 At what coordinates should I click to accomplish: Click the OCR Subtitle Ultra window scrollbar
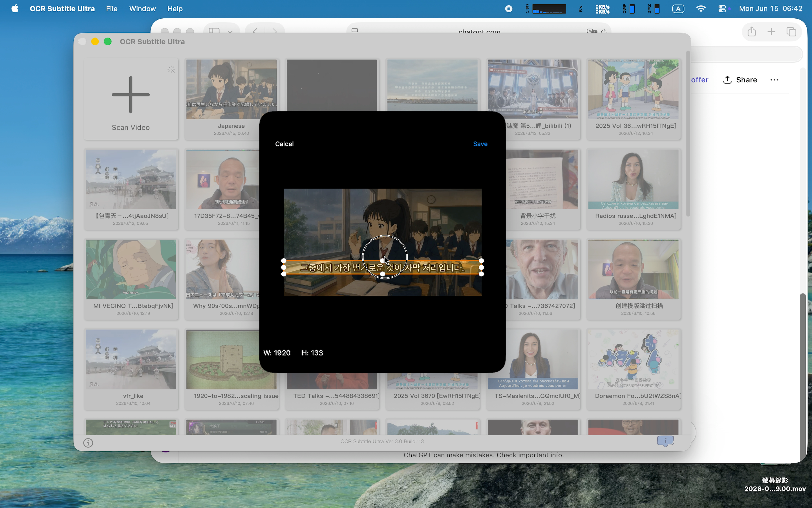tap(688, 134)
